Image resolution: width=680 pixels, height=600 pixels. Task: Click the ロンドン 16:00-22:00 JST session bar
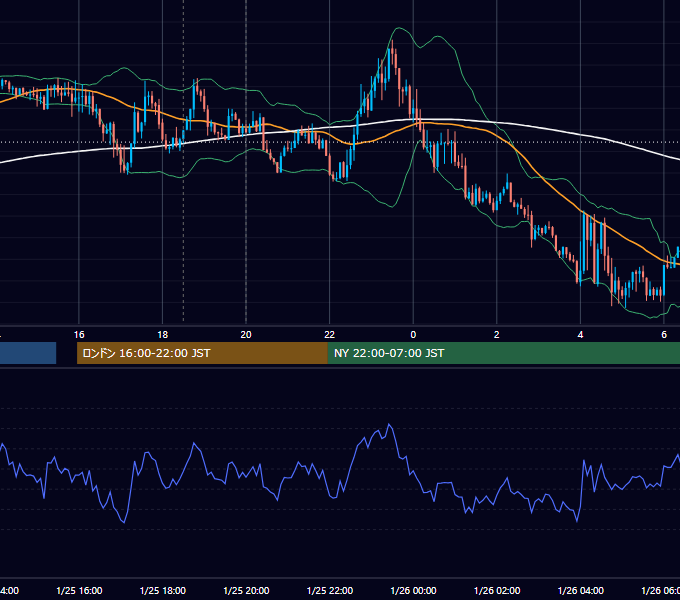pos(202,353)
